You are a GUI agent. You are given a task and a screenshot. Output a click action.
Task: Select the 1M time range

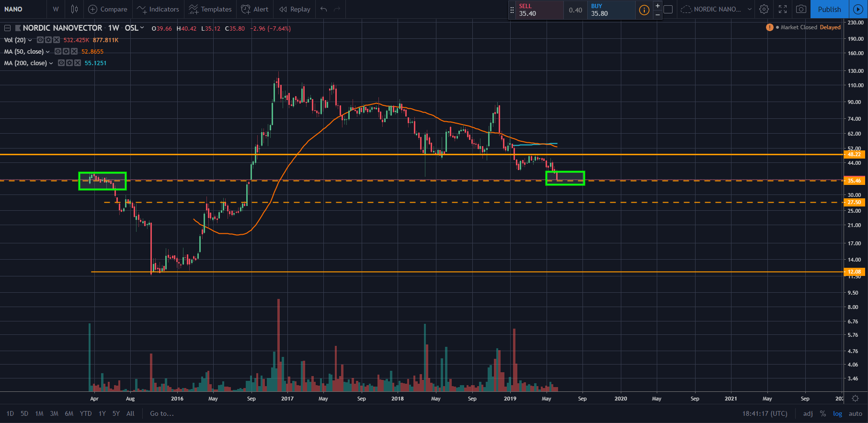tap(39, 413)
